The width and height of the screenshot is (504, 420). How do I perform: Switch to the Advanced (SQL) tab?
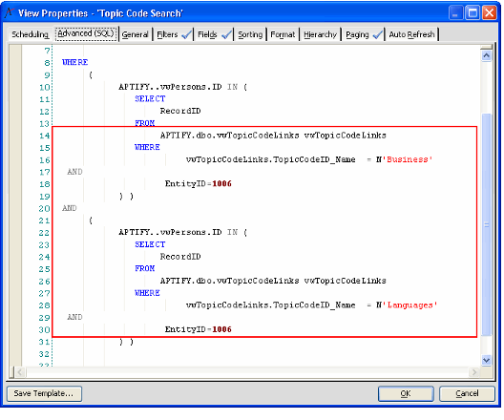pyautogui.click(x=86, y=33)
